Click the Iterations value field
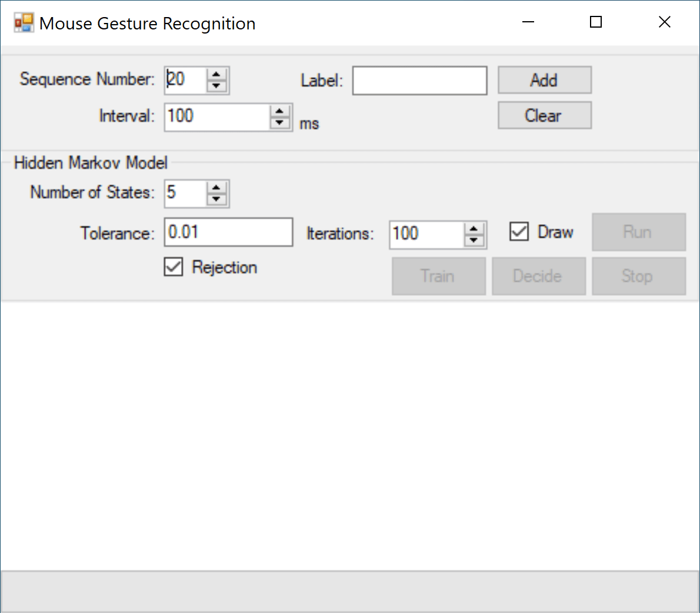The width and height of the screenshot is (700, 613). click(426, 235)
